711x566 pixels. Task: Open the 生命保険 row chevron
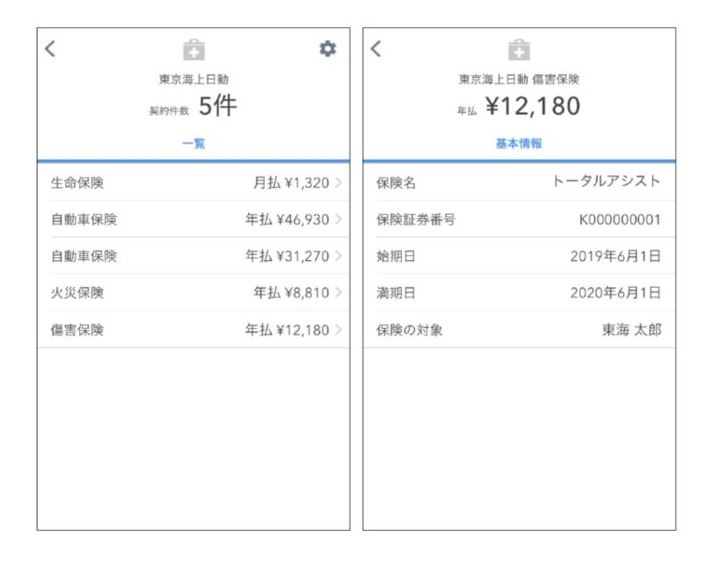338,183
